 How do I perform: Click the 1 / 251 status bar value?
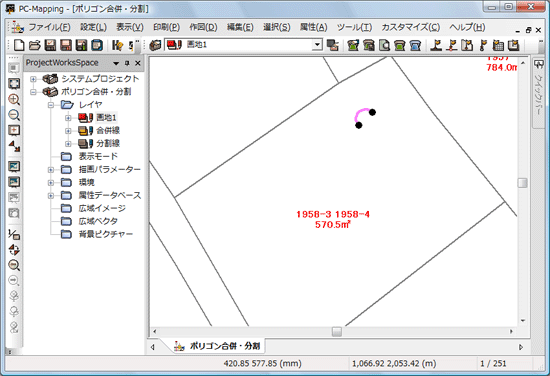493,364
